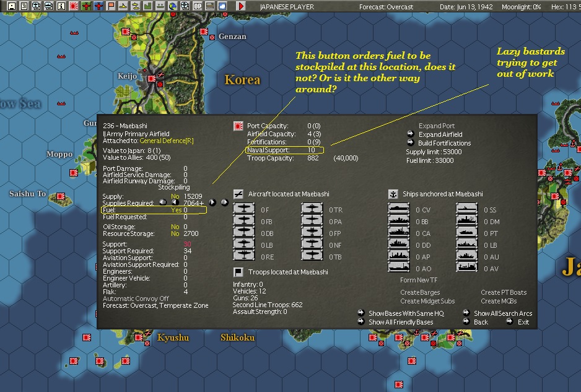Screen dimensions: 581x392
Task: Open the document list toolbar icon
Action: tap(24, 6)
